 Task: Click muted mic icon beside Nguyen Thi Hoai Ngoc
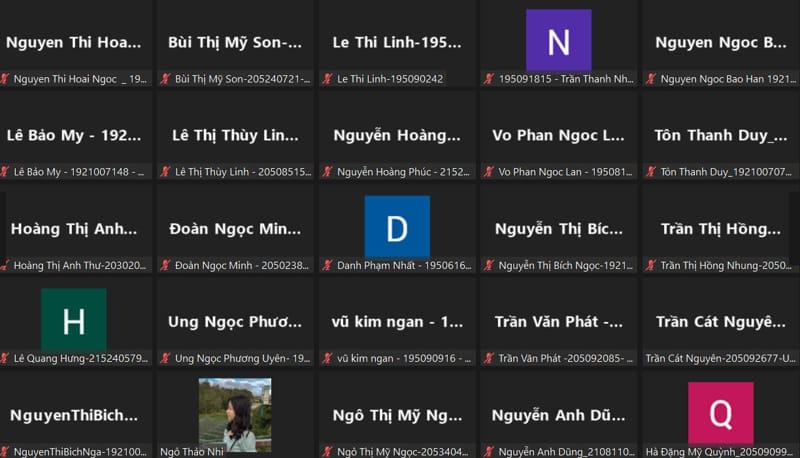tap(6, 78)
